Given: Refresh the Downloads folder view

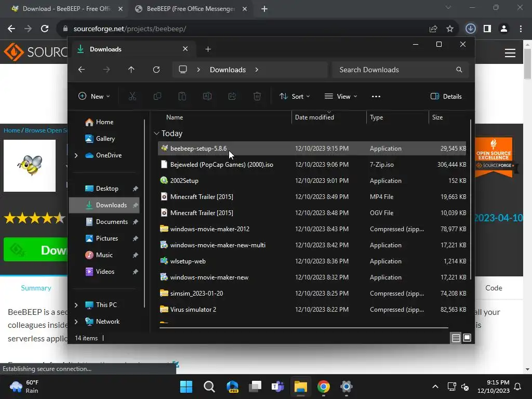Looking at the screenshot, I should (156, 70).
